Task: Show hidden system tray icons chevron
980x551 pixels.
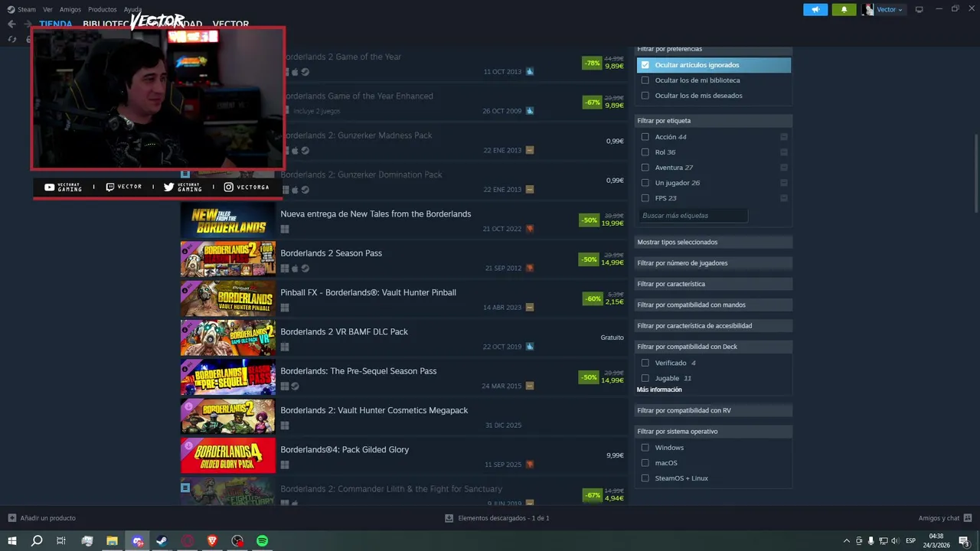Action: (x=846, y=541)
